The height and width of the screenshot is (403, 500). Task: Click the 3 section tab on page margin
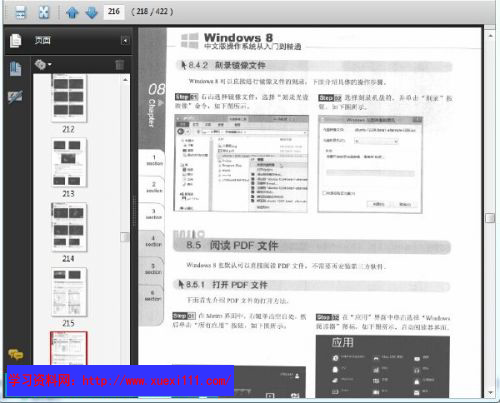coord(154,214)
